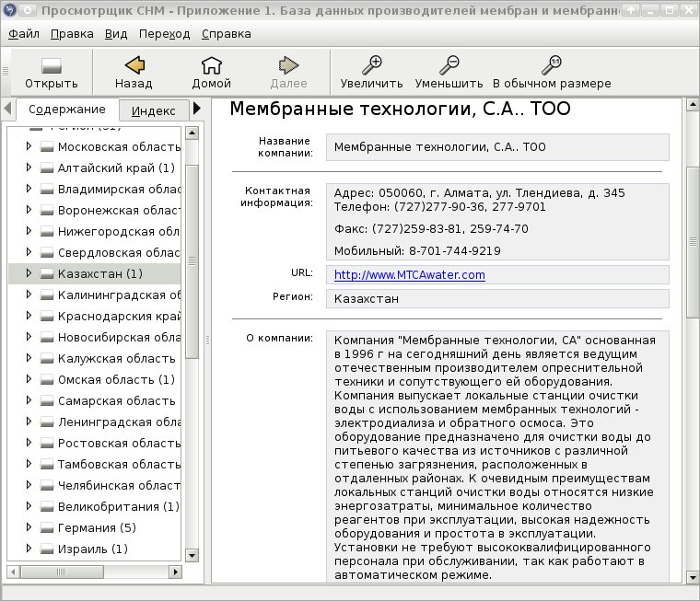This screenshot has width=700, height=601.
Task: Select Ленинградская область tree row
Action: (x=95, y=422)
